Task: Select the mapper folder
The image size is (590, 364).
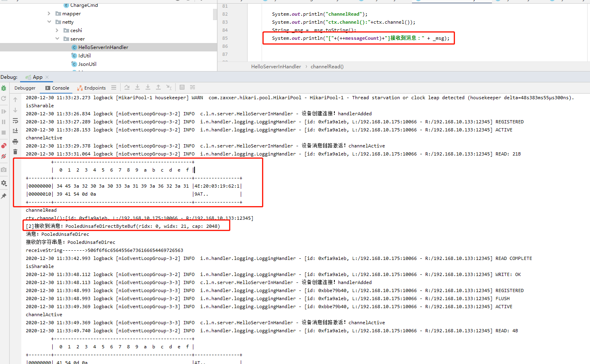Action: [x=68, y=14]
